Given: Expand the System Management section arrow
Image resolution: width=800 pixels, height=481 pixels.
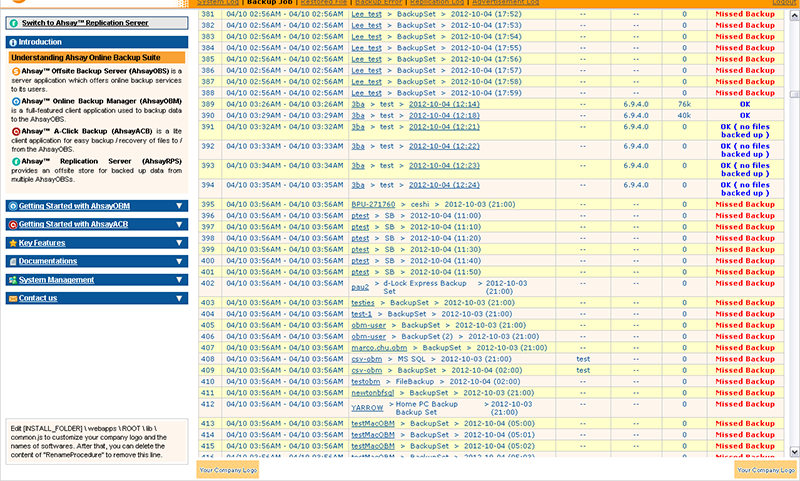Looking at the screenshot, I should coord(179,280).
